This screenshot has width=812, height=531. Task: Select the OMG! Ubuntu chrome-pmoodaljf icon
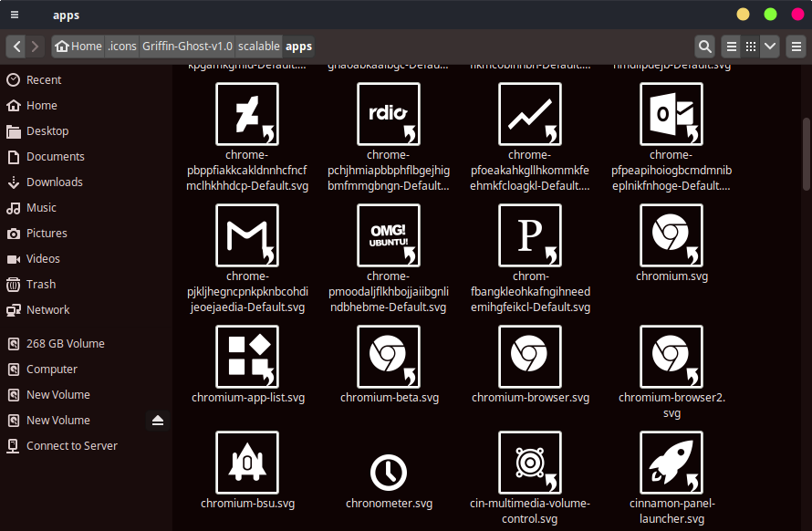tap(389, 235)
